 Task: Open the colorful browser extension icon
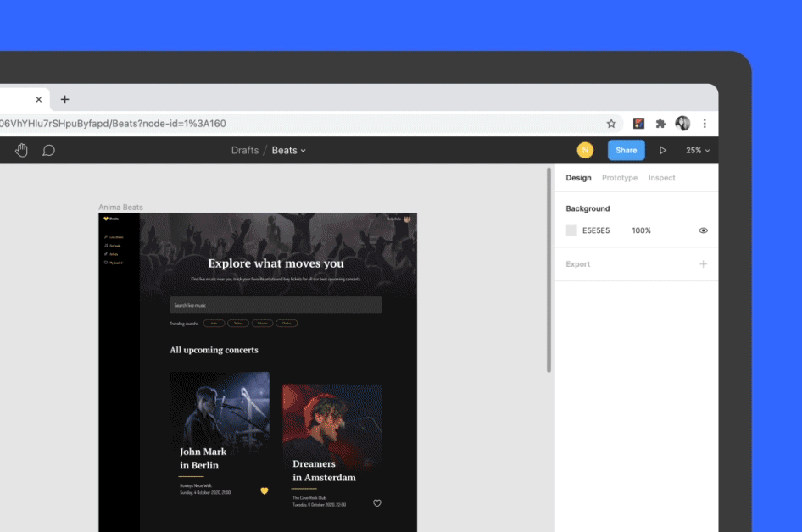click(x=638, y=123)
